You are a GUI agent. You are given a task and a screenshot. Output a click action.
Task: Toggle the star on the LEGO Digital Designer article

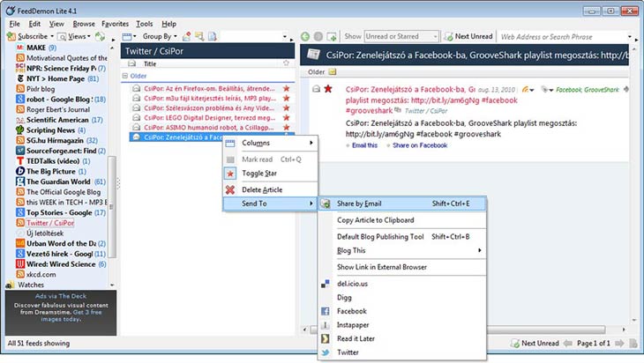click(286, 116)
